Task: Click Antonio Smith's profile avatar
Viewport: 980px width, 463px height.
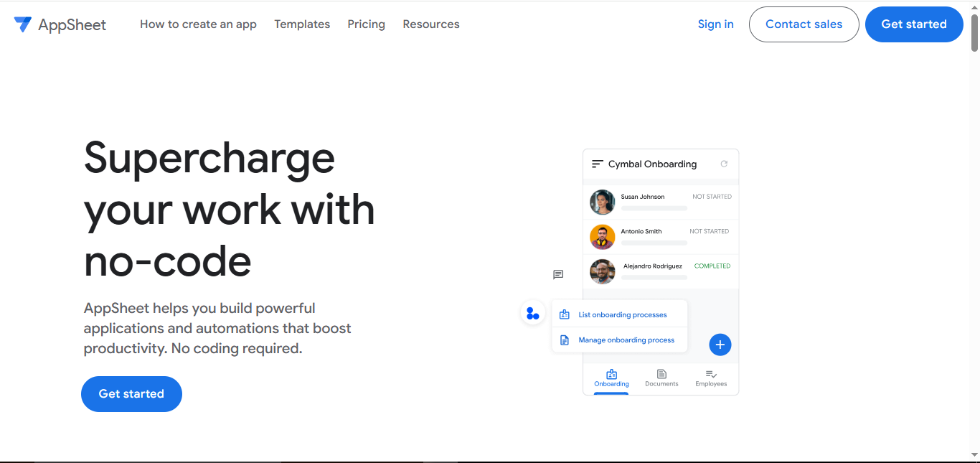Action: click(x=602, y=237)
